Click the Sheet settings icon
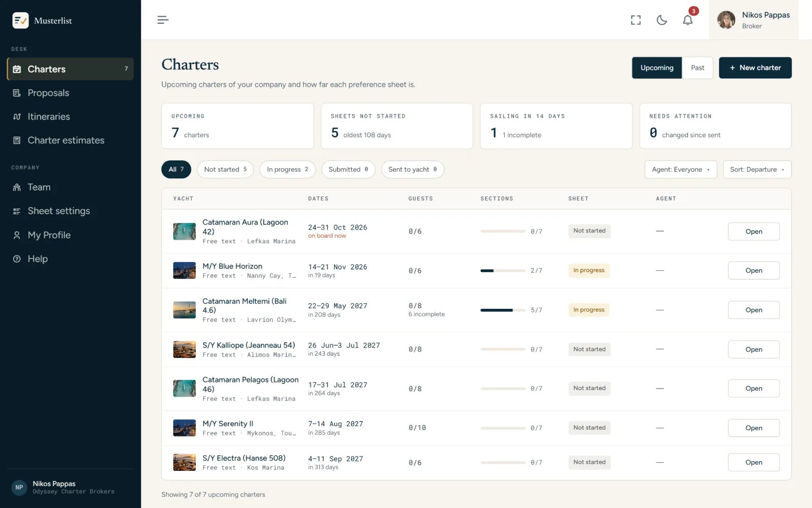The height and width of the screenshot is (508, 812). point(17,211)
